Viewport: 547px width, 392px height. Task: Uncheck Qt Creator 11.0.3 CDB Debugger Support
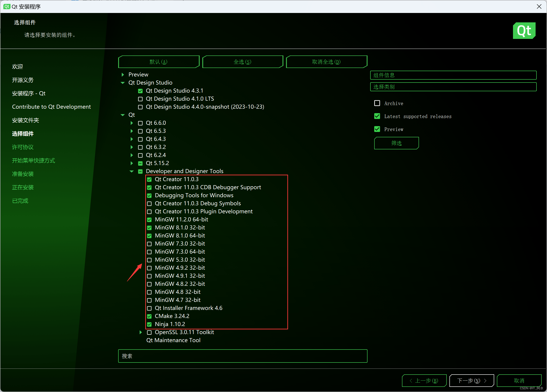tap(149, 187)
